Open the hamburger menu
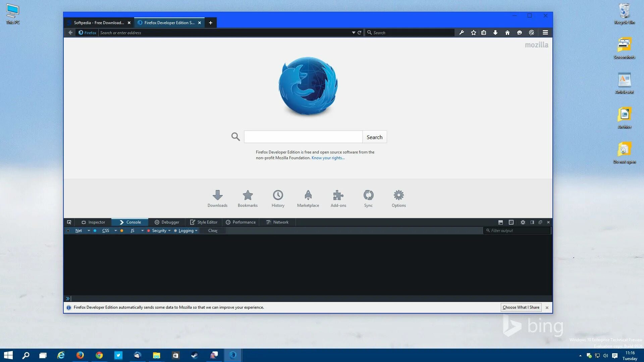 pos(545,33)
